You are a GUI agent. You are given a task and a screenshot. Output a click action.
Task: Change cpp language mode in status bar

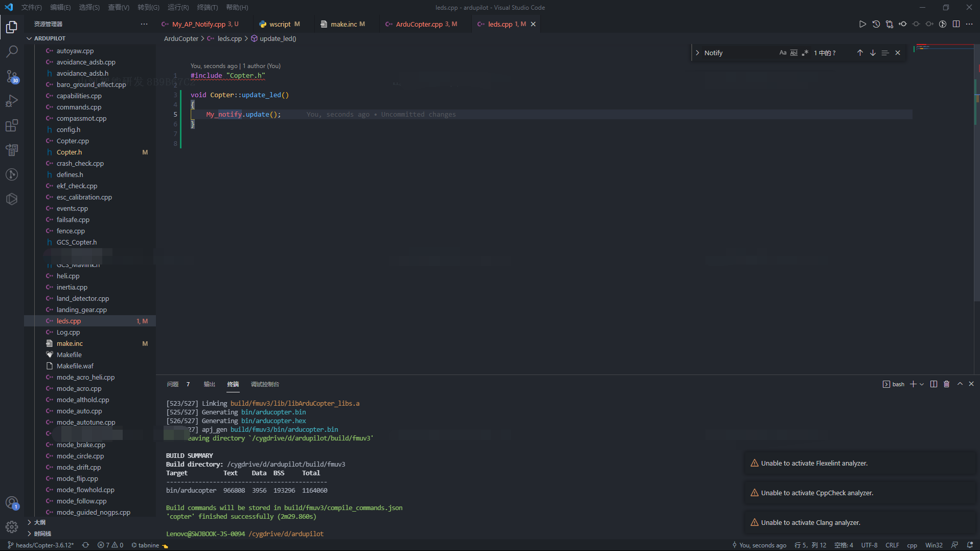click(x=912, y=545)
